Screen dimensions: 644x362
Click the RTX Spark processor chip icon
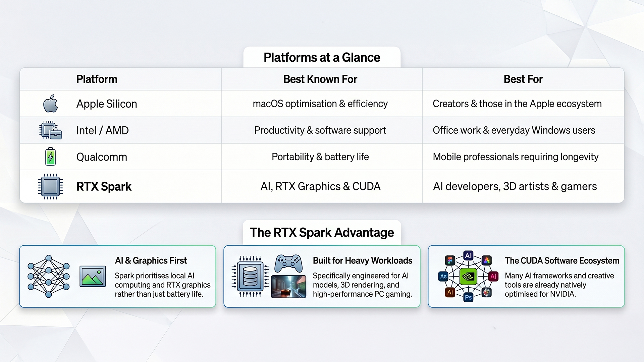coord(50,186)
